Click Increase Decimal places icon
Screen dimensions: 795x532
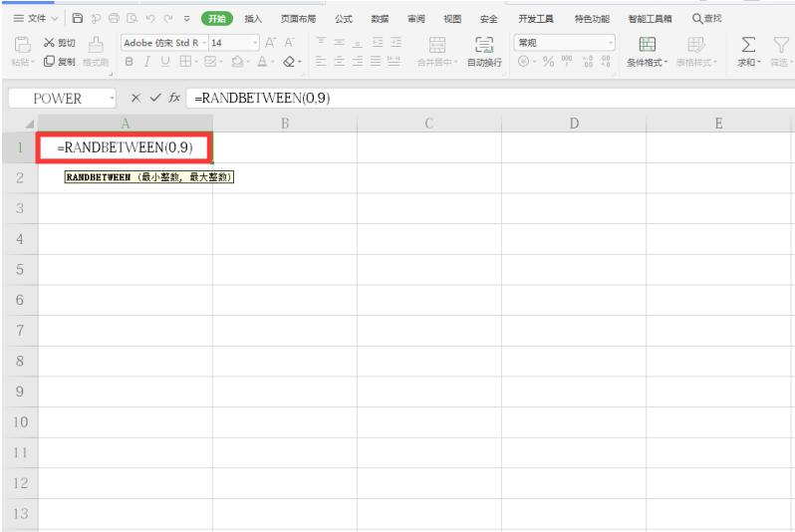588,62
